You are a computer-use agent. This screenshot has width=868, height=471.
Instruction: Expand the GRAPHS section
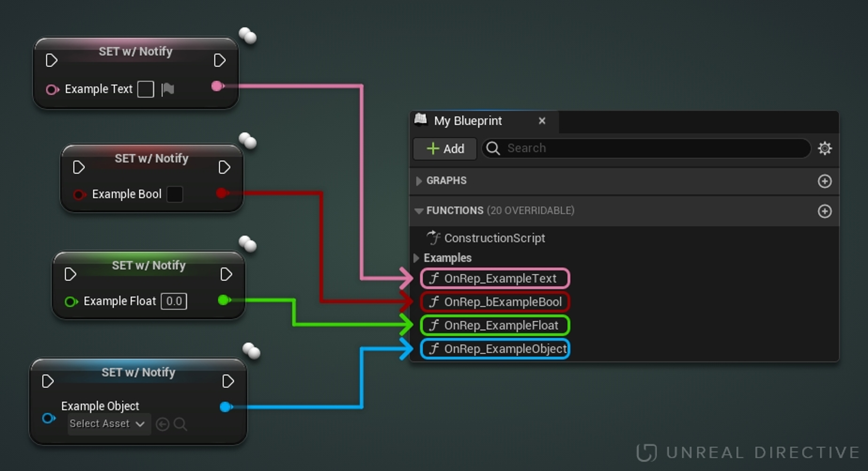[419, 181]
